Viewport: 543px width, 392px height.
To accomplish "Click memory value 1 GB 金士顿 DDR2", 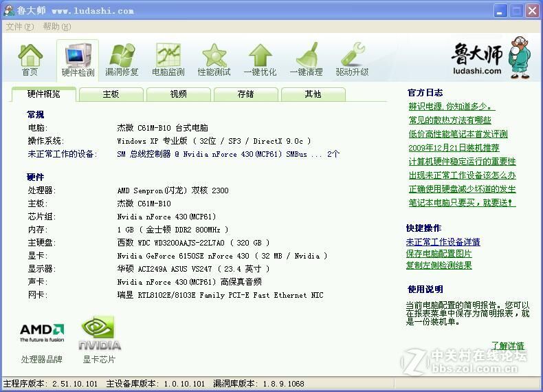I will pos(173,230).
